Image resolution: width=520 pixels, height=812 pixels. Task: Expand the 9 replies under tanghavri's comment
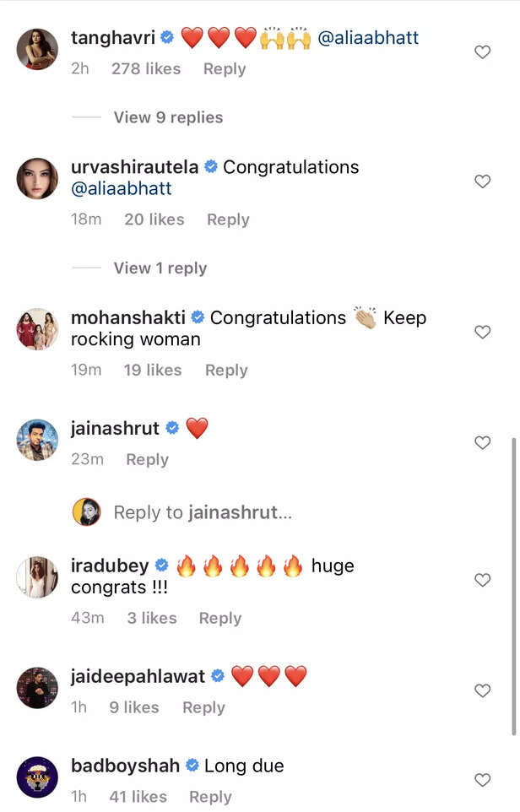click(168, 118)
